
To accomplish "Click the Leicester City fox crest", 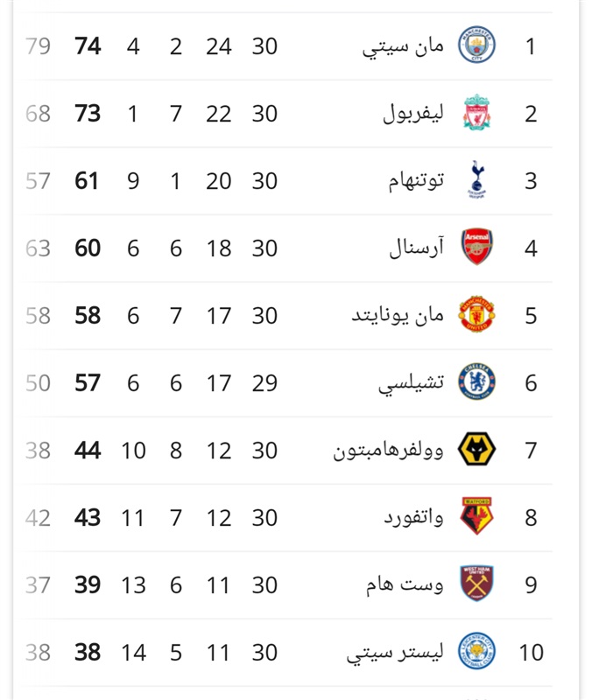I will (476, 651).
